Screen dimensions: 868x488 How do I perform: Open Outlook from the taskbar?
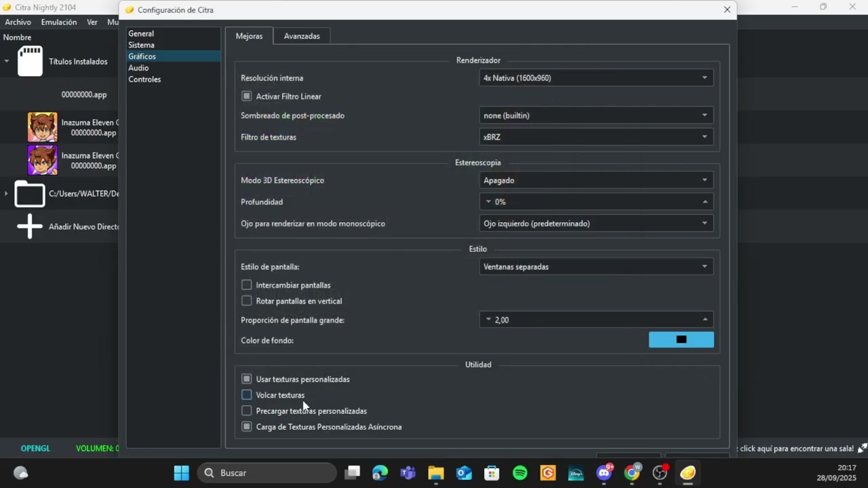(464, 472)
